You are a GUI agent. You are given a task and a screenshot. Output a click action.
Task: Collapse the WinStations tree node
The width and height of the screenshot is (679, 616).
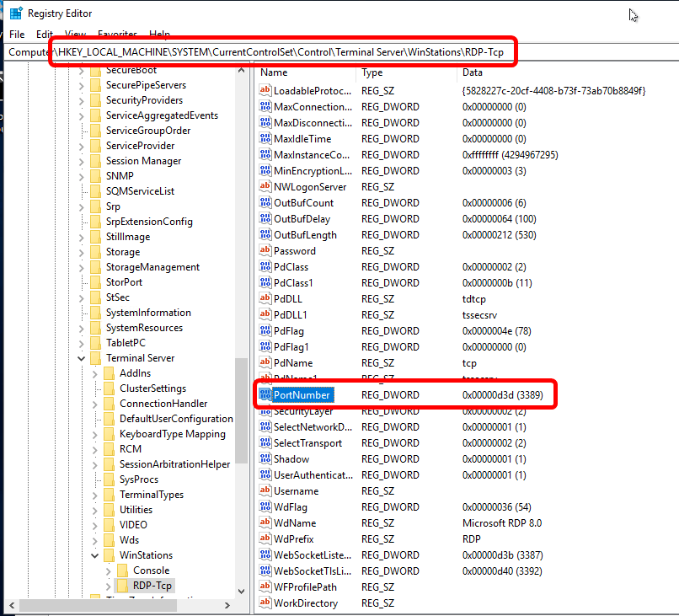tap(94, 555)
